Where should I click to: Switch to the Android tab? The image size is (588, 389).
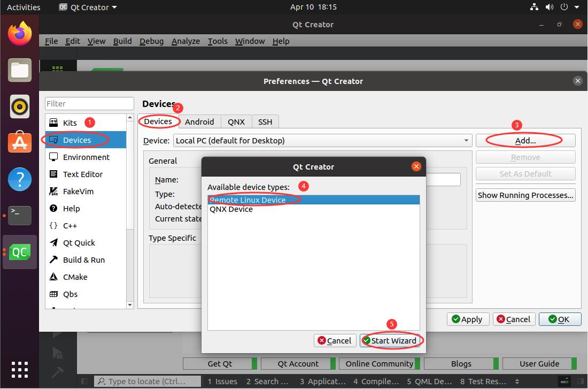tap(199, 121)
